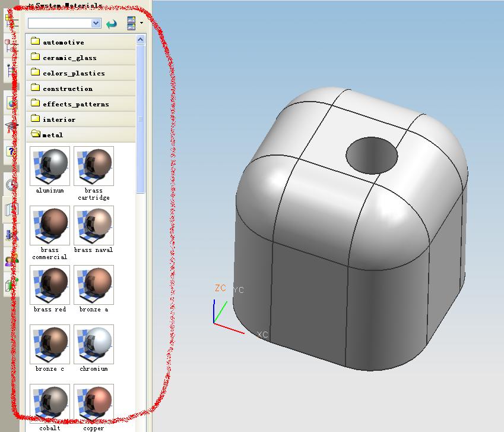Expand the interior materials folder
504x432 pixels.
(81, 119)
